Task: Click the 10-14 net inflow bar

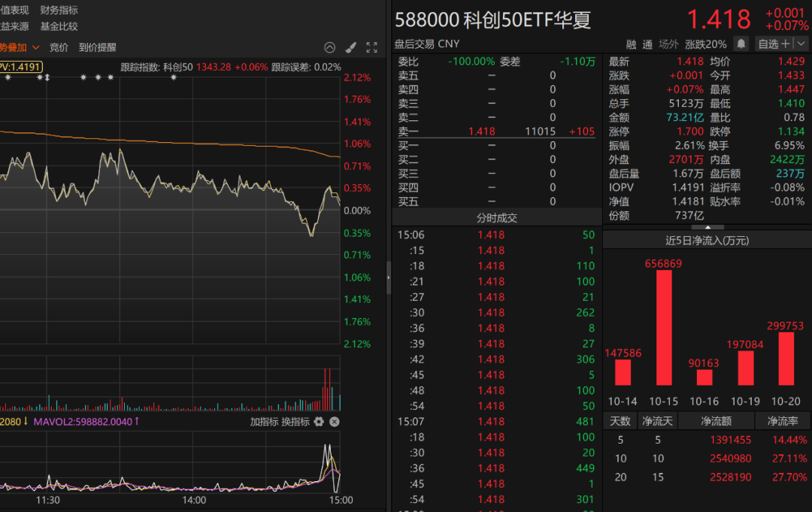Action: 623,372
